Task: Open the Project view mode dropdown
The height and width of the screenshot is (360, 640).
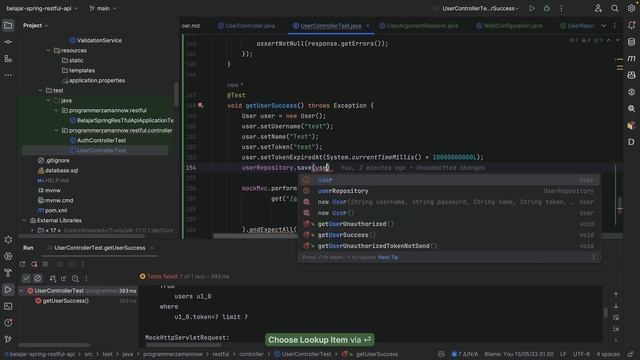Action: coord(36,25)
